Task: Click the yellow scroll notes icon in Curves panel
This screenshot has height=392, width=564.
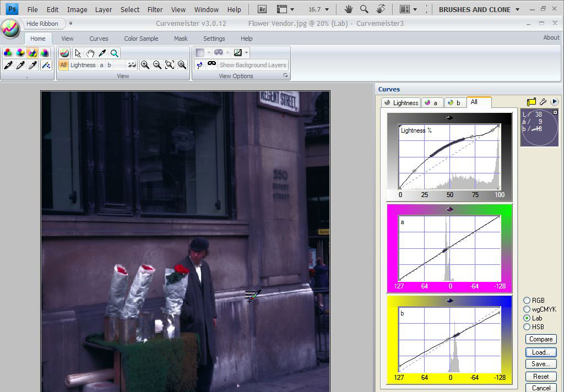Action: (532, 102)
